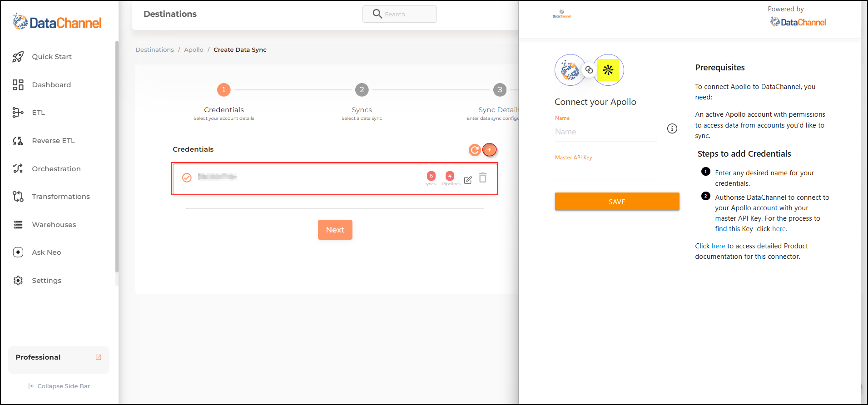Click the Destinations breadcrumb link

click(155, 49)
